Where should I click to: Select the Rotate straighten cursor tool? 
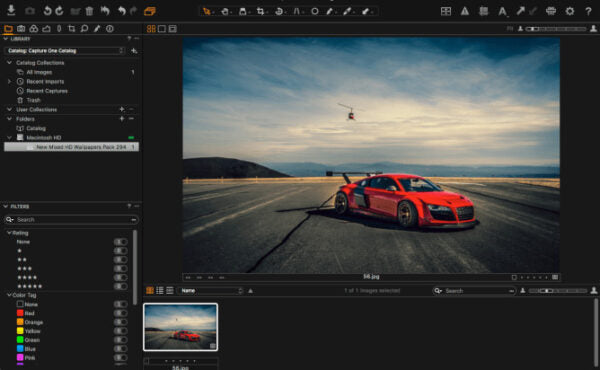pyautogui.click(x=279, y=11)
